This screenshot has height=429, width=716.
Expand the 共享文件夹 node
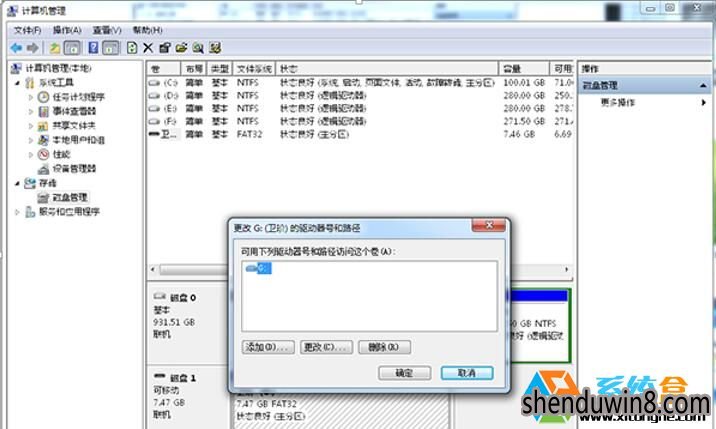31,126
